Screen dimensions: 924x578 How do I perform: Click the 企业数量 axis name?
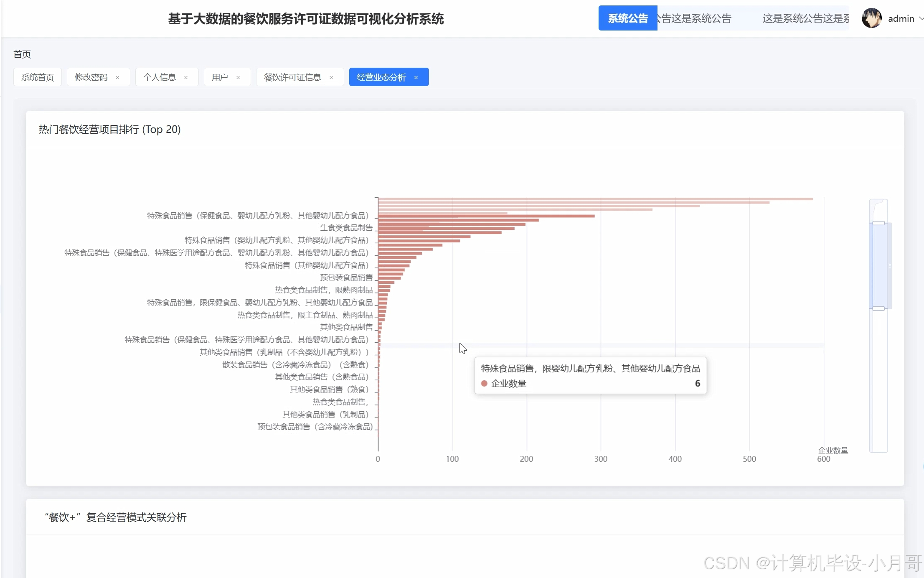coord(833,450)
